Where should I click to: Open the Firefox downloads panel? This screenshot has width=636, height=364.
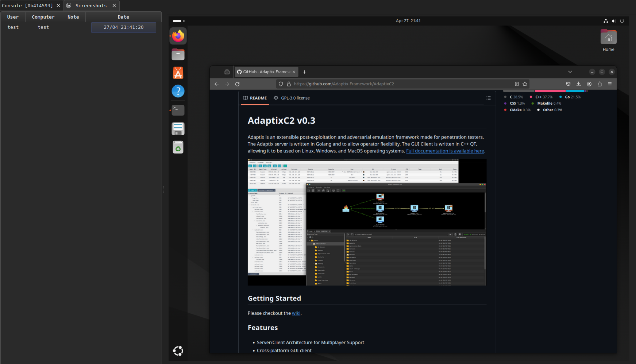[579, 84]
